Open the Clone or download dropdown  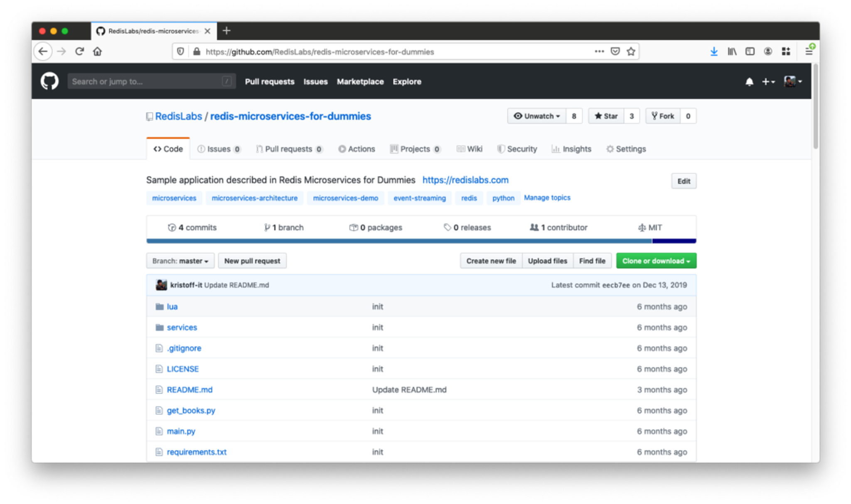(x=656, y=261)
